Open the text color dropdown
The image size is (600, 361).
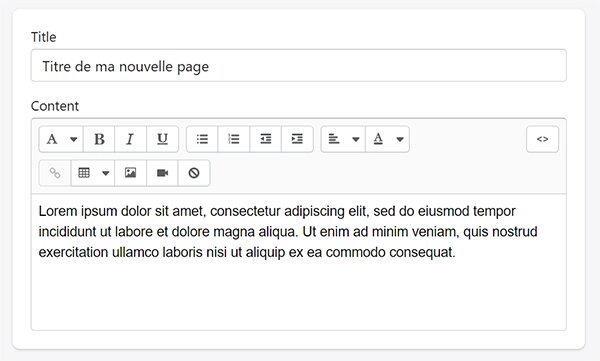387,139
